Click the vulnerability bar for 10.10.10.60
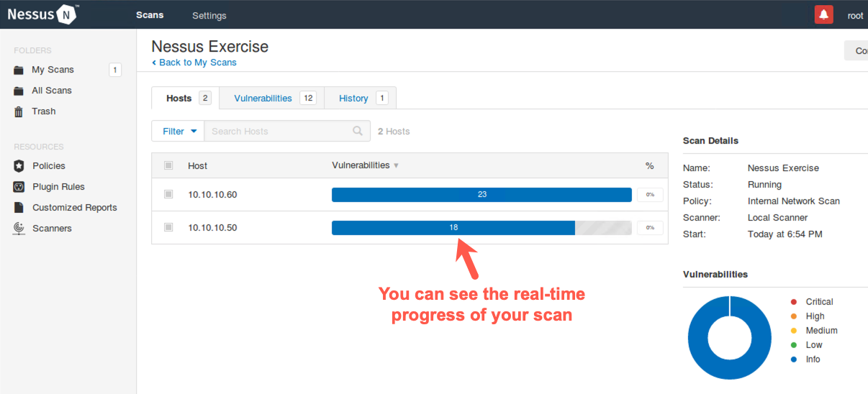This screenshot has width=868, height=394. 482,194
